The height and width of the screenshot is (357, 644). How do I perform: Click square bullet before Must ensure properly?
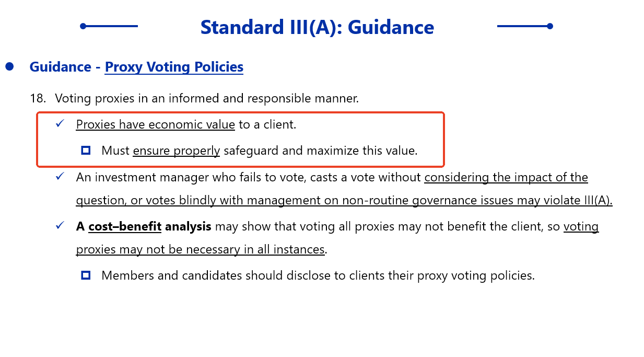coord(86,151)
